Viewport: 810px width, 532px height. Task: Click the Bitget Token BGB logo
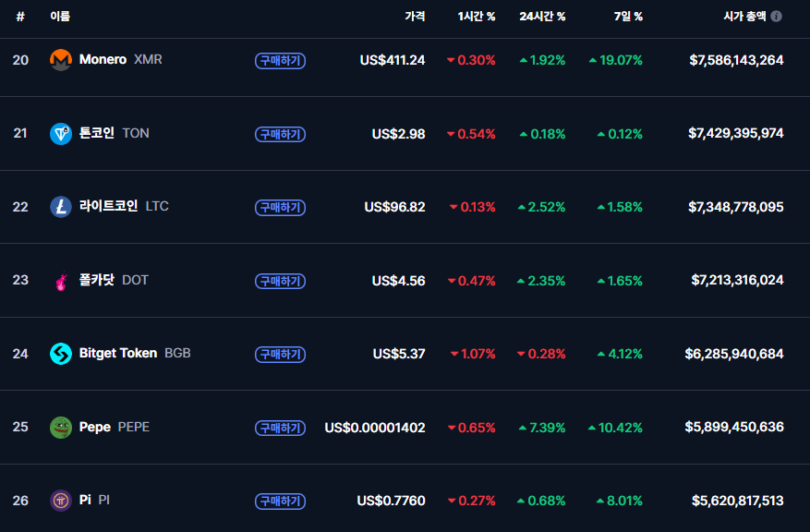pos(60,354)
